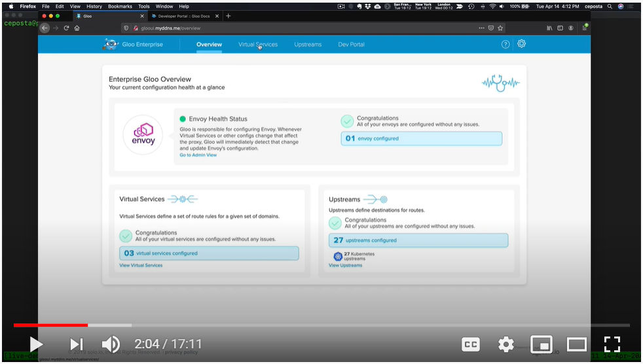Screen dimensions: 643x364
Task: Open the Overview tab in Gloo
Action: (209, 45)
